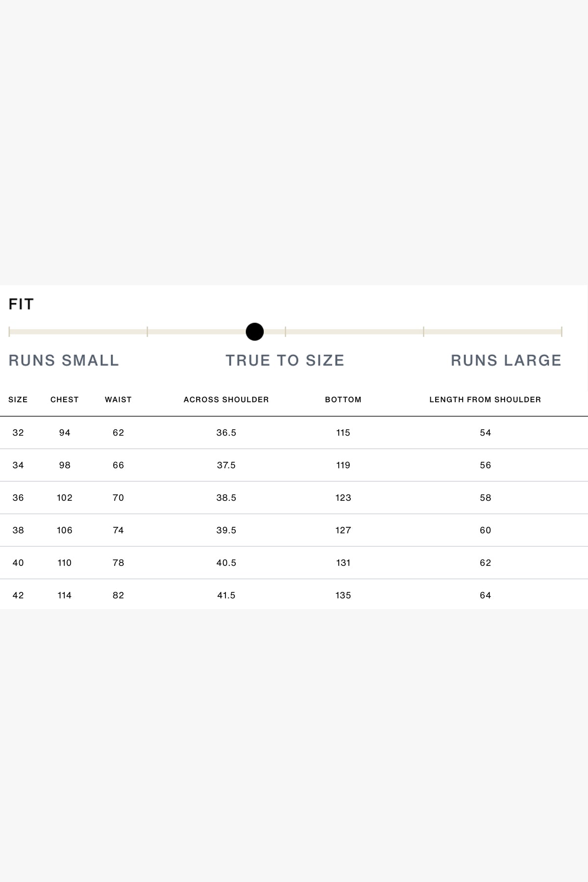Viewport: 588px width, 882px height.
Task: Click bottom measurement value 135
Action: [343, 595]
